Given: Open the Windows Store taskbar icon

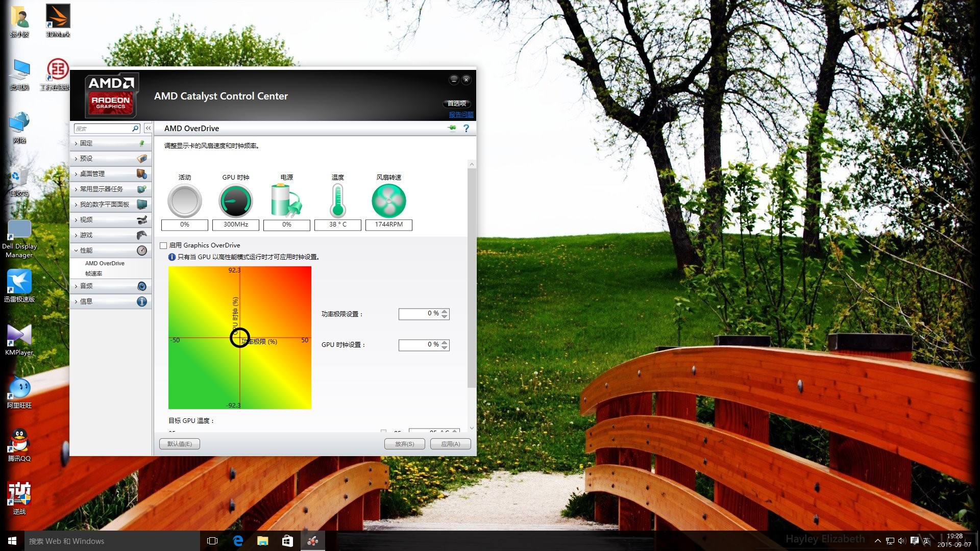Looking at the screenshot, I should (x=287, y=541).
